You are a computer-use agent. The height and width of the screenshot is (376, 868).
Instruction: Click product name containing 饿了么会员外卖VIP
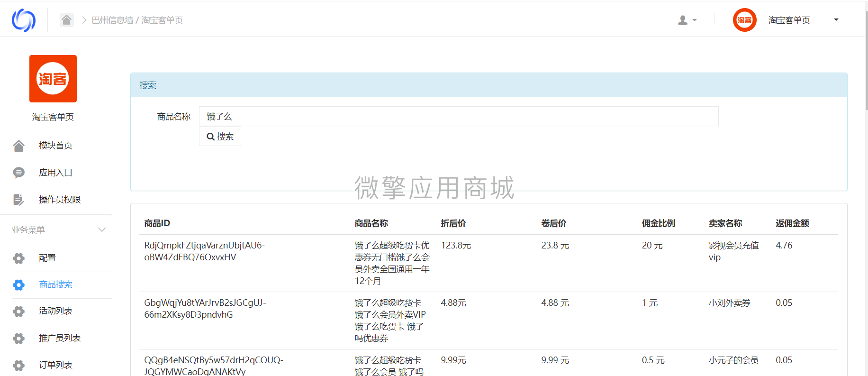(x=390, y=321)
